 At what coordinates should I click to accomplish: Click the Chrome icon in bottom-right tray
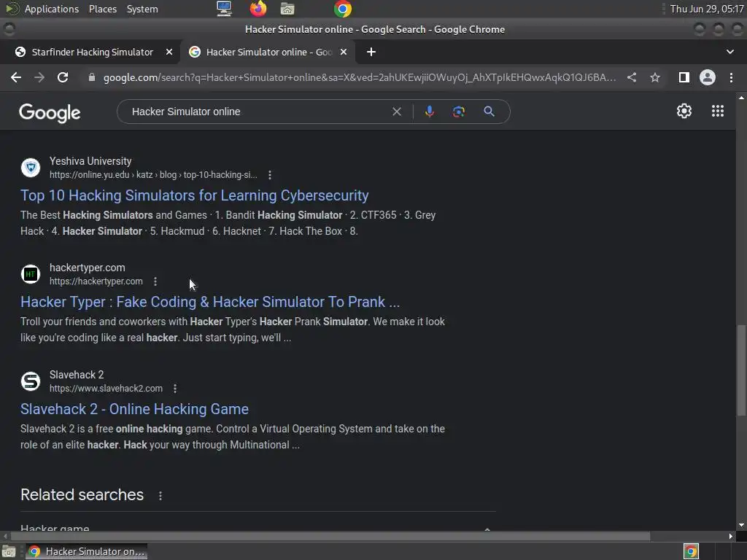(691, 551)
